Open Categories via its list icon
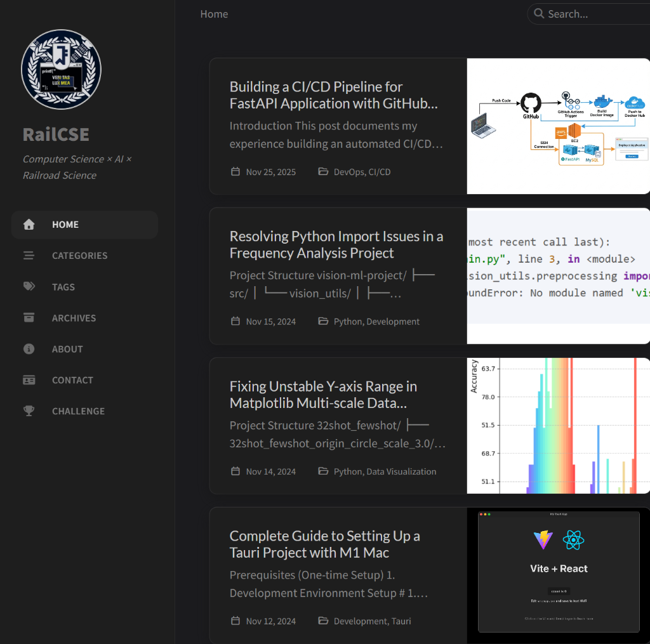Screen dimensions: 650x644 [29, 255]
